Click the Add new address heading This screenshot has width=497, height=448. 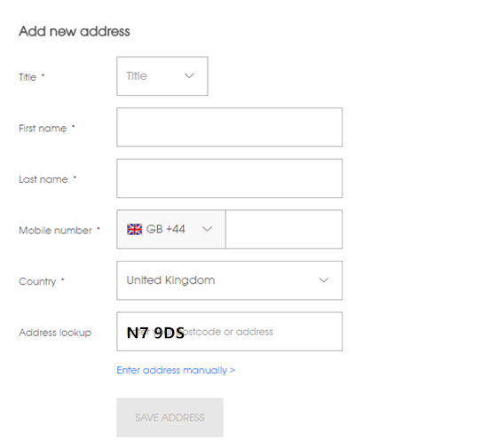click(75, 31)
